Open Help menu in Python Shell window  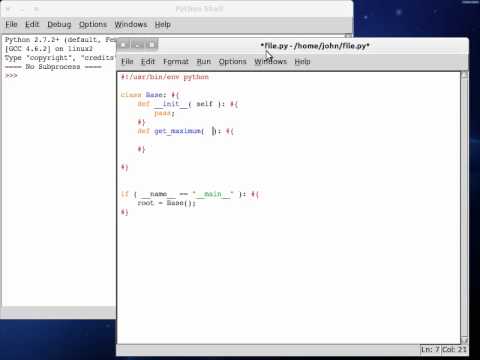coord(163,24)
